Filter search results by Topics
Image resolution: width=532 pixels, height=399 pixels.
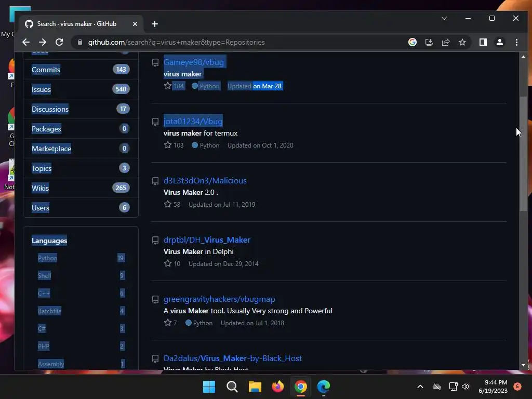pos(81,168)
